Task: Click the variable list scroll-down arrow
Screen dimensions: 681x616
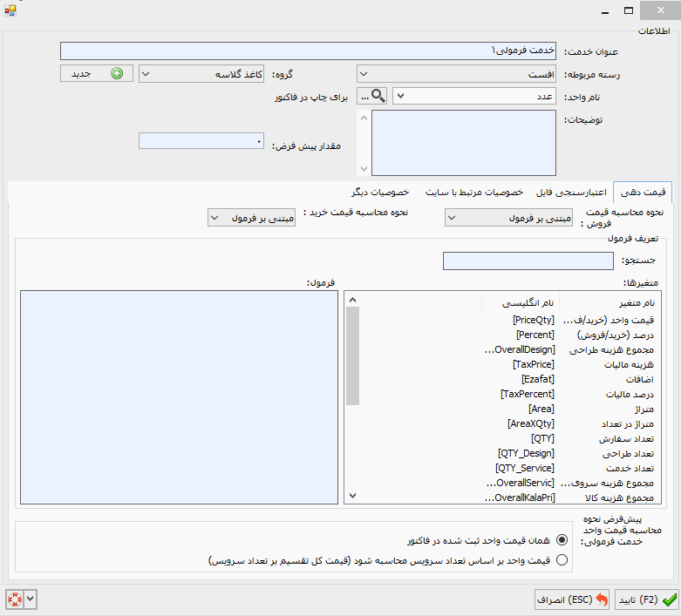Action: tap(352, 496)
